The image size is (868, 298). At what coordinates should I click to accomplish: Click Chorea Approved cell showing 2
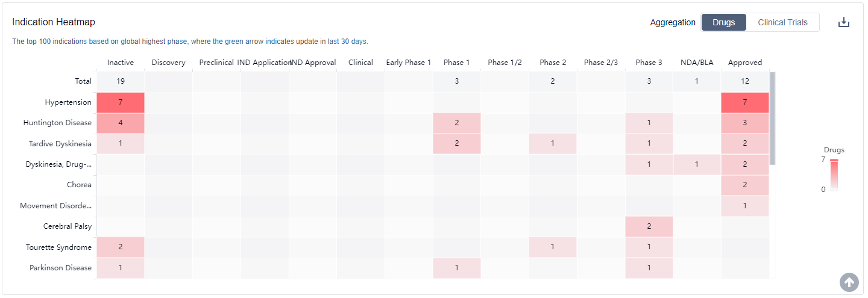[x=745, y=185]
